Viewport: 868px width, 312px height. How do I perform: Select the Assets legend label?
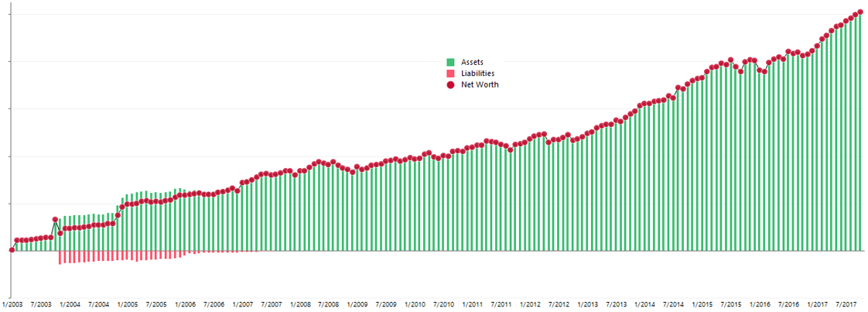click(x=472, y=61)
